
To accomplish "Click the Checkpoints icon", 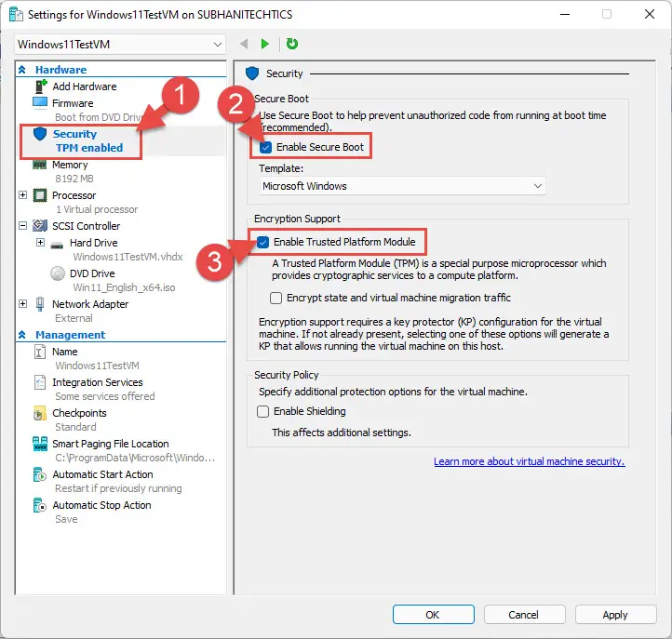I will pyautogui.click(x=39, y=413).
